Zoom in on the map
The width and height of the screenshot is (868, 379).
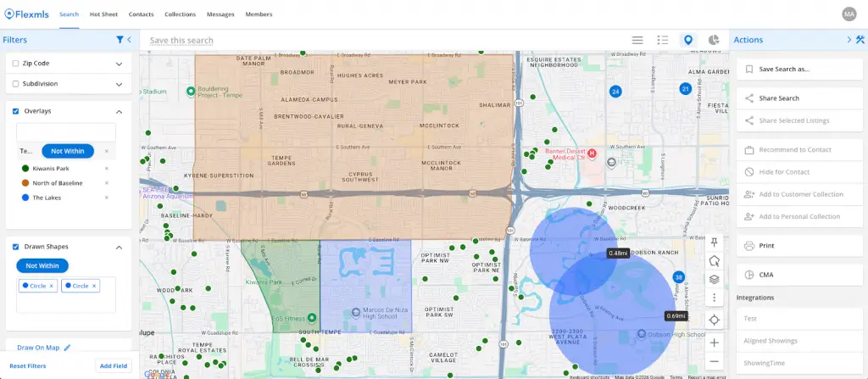click(714, 343)
